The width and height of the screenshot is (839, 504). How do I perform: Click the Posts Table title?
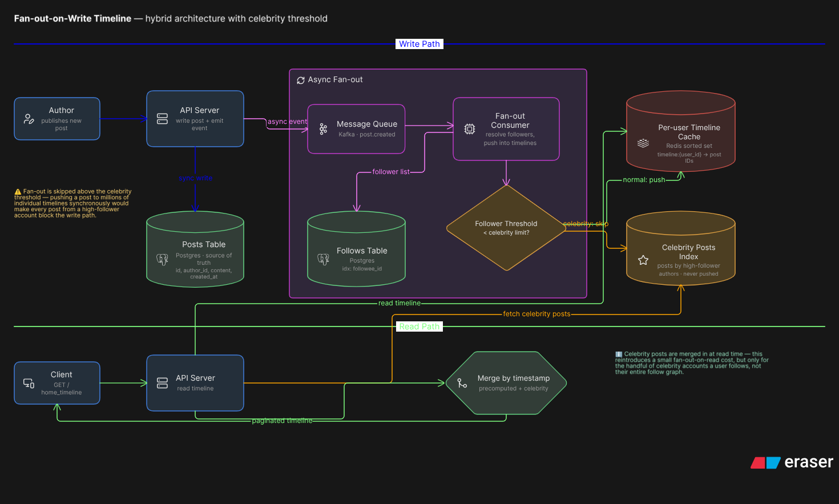[x=204, y=244]
